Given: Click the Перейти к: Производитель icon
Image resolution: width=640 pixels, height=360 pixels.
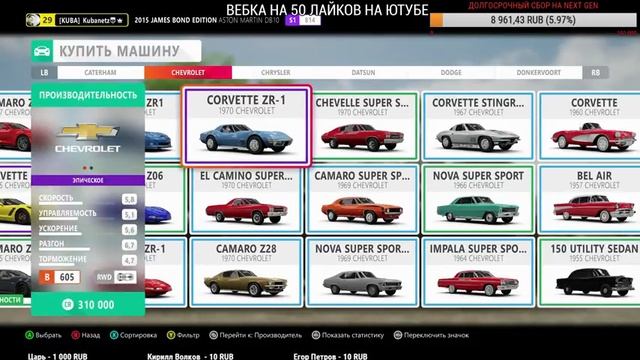Looking at the screenshot, I should click(213, 335).
